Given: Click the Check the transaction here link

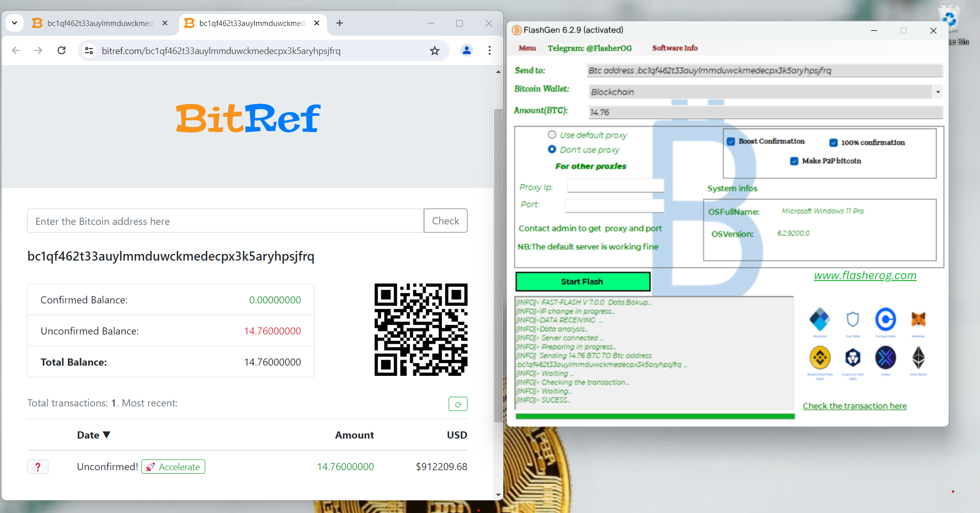Looking at the screenshot, I should (x=854, y=406).
